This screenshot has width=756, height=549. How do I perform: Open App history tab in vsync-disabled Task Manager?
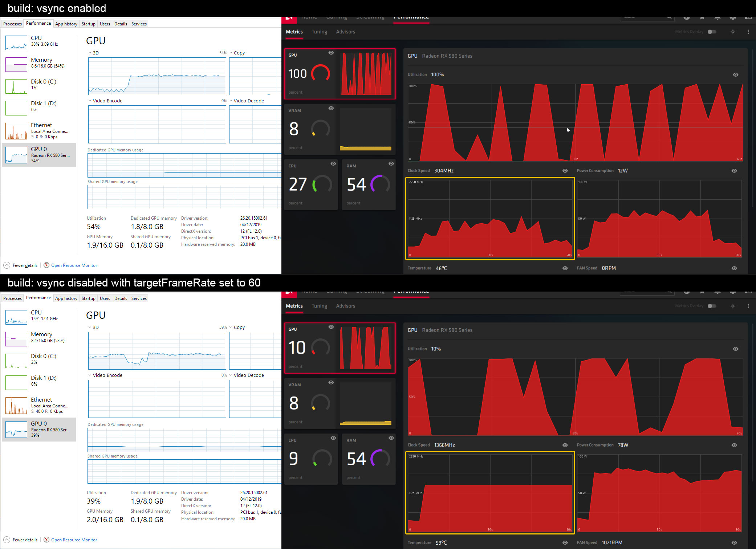pyautogui.click(x=66, y=298)
